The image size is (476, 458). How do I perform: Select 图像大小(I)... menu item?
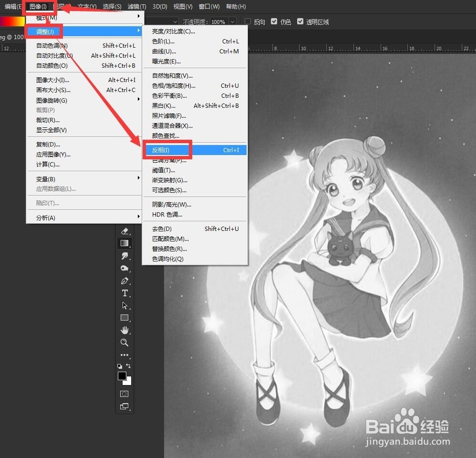[x=84, y=80]
